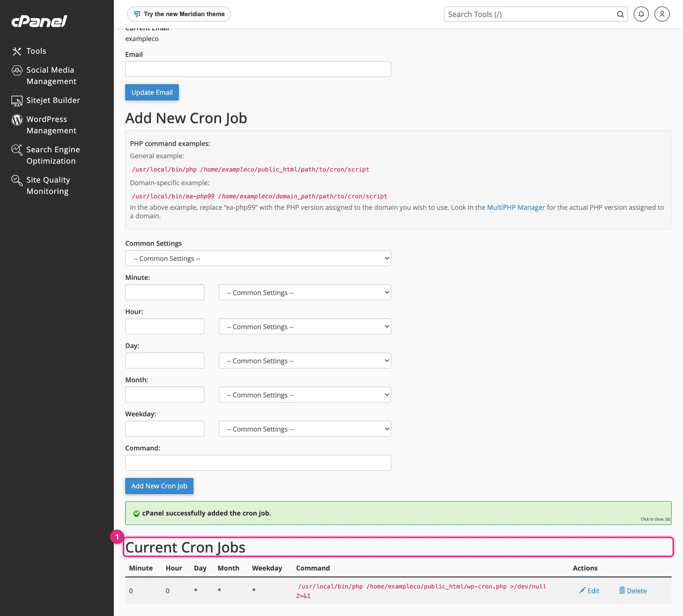Expand the Hour Common Settings dropdown
683x616 pixels.
tap(305, 326)
